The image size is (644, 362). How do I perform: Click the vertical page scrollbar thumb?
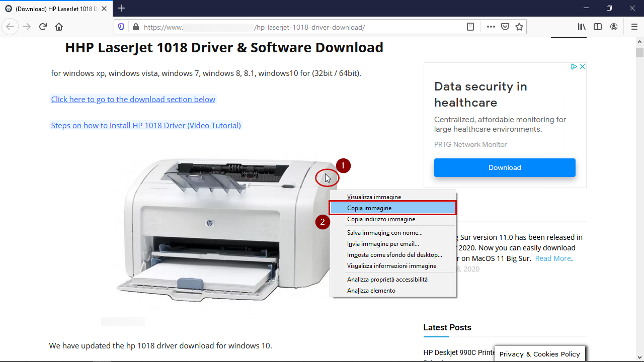[639, 52]
